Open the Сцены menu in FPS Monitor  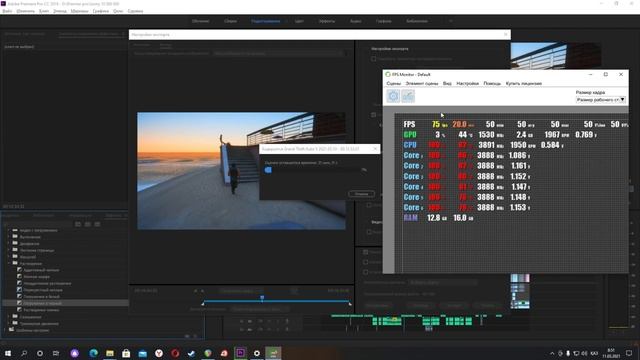[393, 83]
